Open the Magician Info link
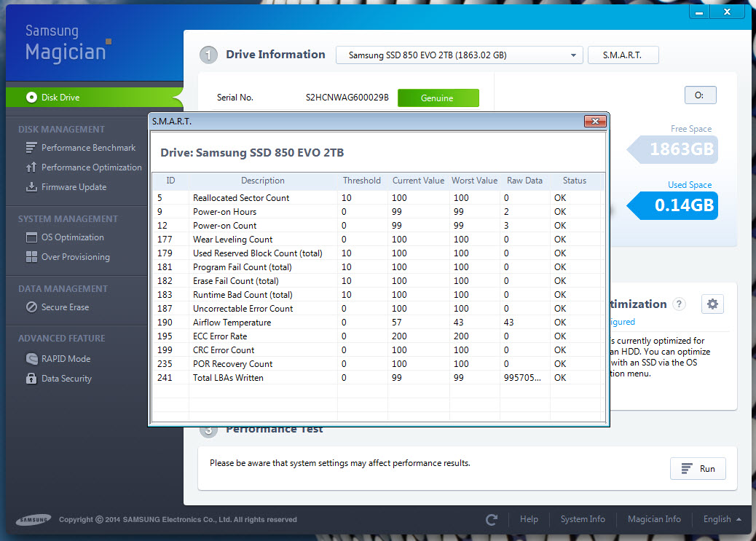Viewport: 756px width, 541px height. pos(654,519)
